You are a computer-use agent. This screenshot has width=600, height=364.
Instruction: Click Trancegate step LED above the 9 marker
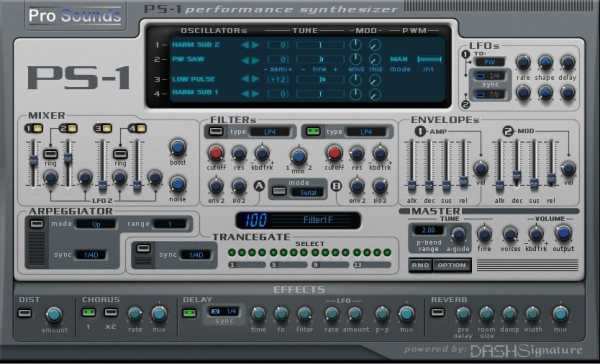[x=315, y=252]
